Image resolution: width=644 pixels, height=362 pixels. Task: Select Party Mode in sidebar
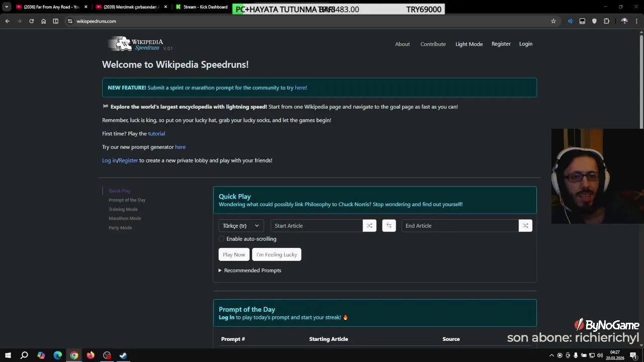[x=120, y=228]
